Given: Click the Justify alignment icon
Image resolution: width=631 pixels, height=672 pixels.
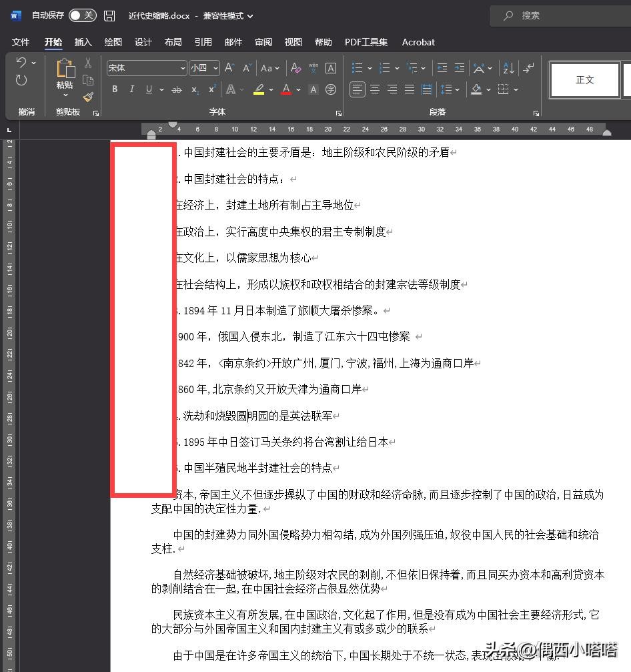Looking at the screenshot, I should (x=410, y=89).
